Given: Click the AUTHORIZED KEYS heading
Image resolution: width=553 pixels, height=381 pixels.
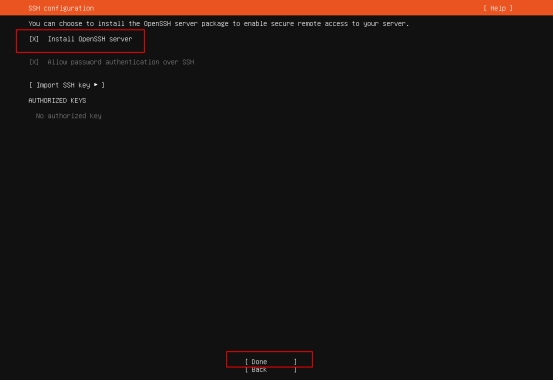Looking at the screenshot, I should pos(57,101).
